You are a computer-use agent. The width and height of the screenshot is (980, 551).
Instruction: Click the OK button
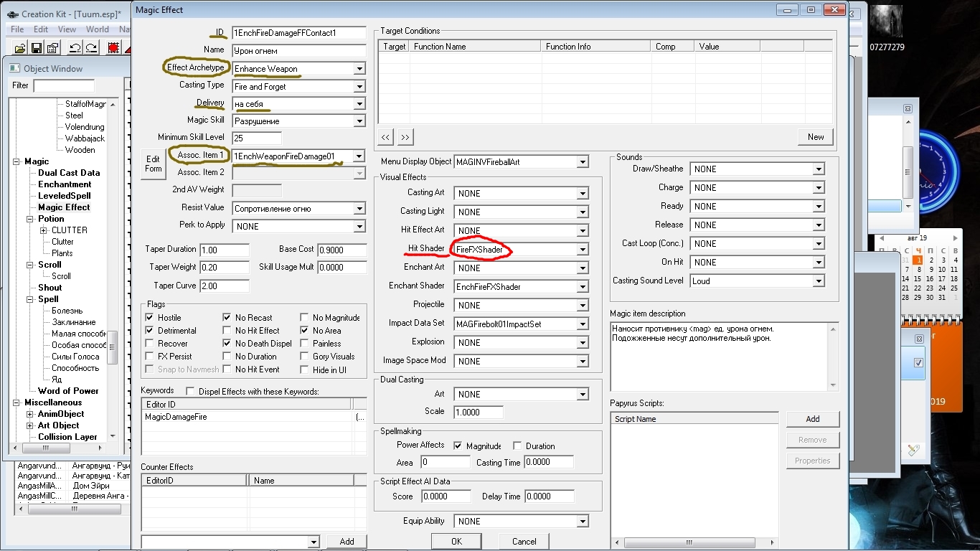(456, 541)
